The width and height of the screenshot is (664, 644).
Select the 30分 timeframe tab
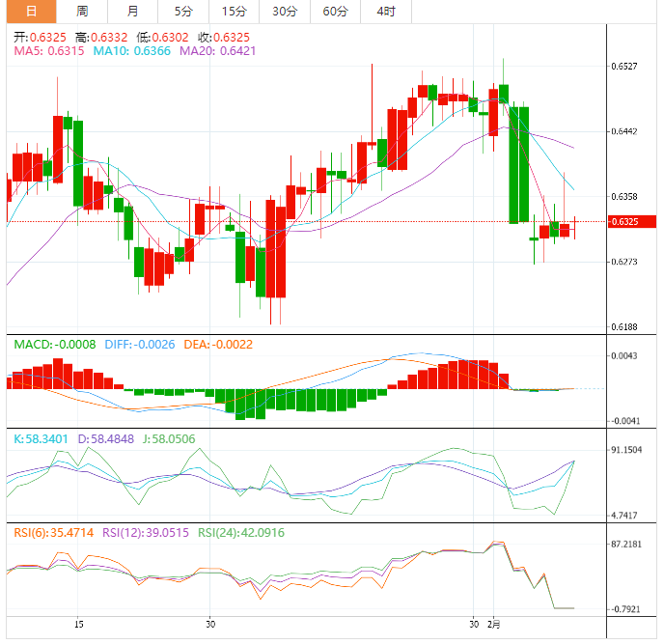tap(285, 12)
